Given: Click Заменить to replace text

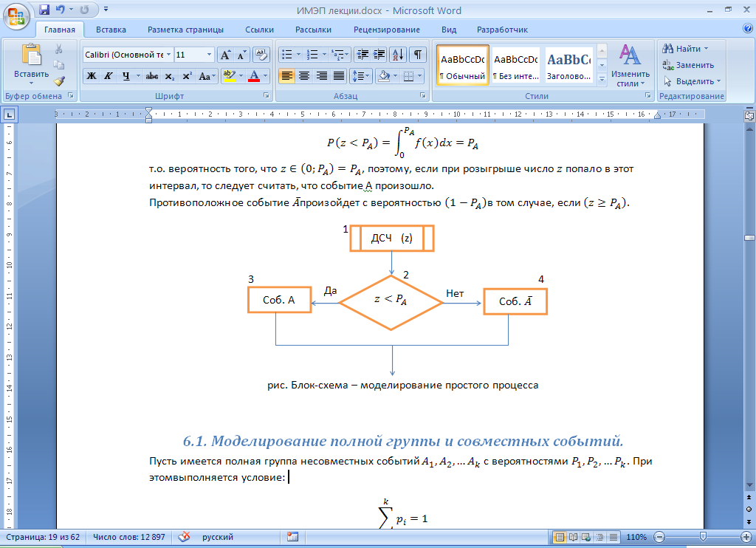Looking at the screenshot, I should click(x=689, y=65).
